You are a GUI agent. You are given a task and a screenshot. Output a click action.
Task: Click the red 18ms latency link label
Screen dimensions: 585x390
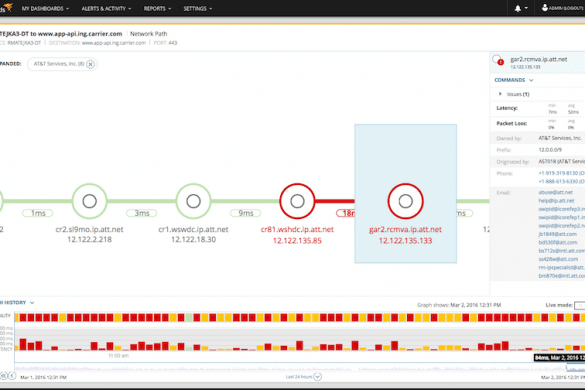(x=346, y=213)
